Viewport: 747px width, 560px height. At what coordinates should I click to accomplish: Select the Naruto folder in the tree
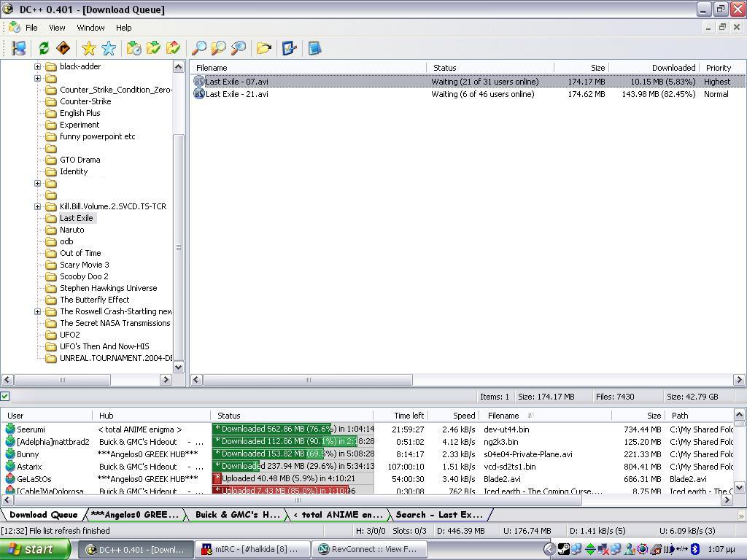pos(72,230)
